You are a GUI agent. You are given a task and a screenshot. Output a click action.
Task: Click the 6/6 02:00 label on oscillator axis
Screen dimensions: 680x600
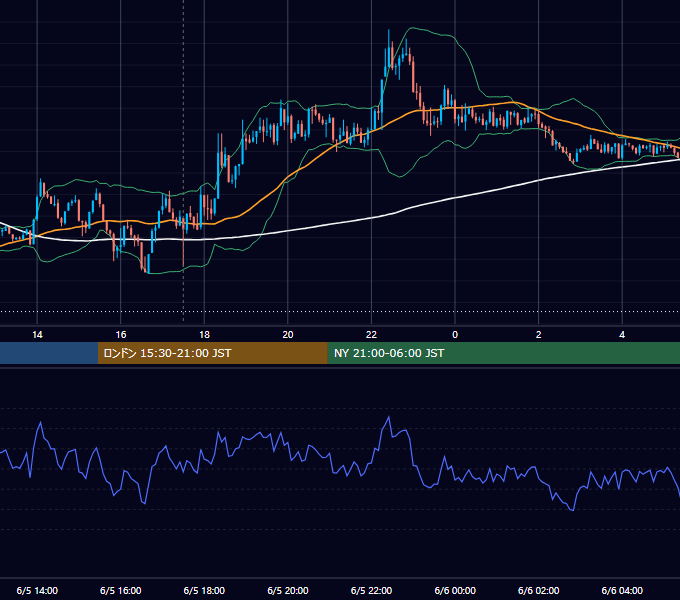[x=538, y=590]
